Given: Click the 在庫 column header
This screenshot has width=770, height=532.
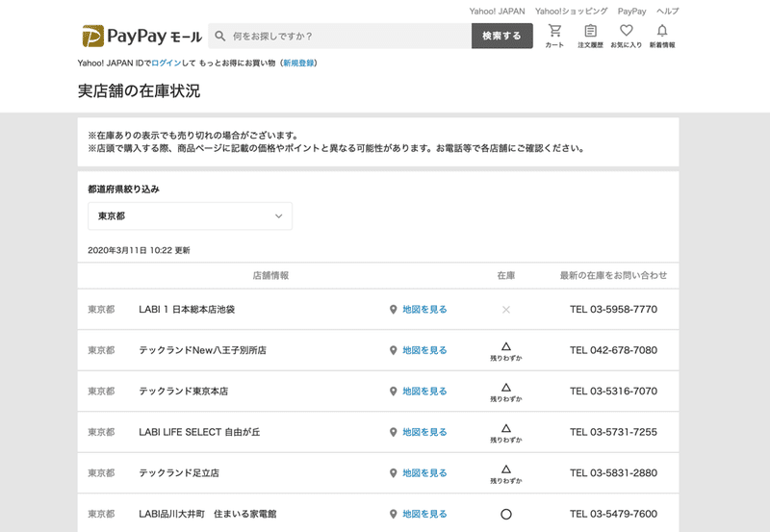Looking at the screenshot, I should click(x=506, y=275).
